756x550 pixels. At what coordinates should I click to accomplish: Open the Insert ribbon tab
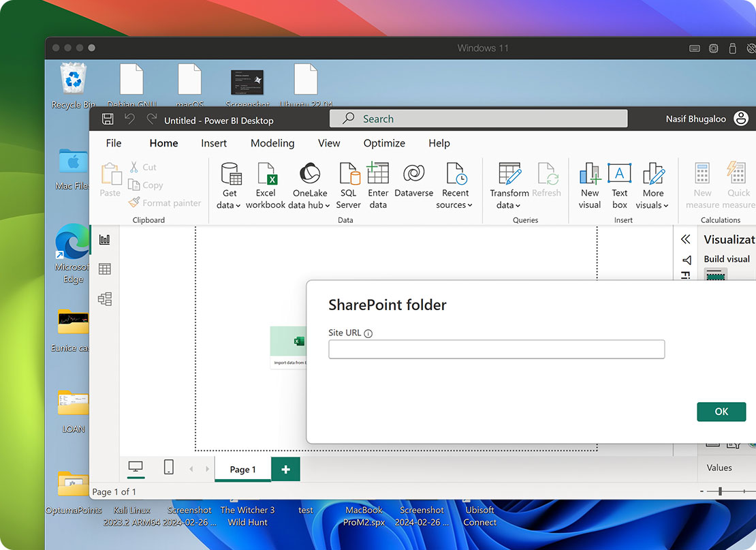(x=214, y=143)
